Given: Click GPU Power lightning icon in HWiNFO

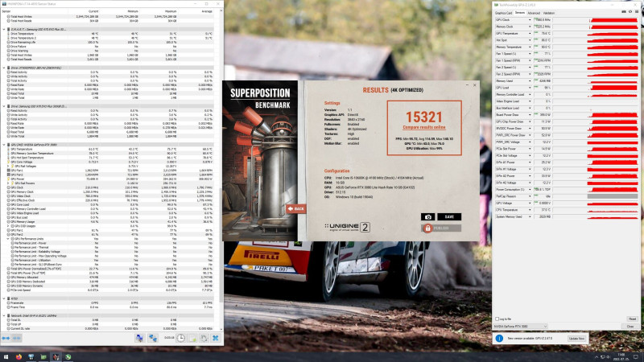Looking at the screenshot, I should (x=9, y=179).
